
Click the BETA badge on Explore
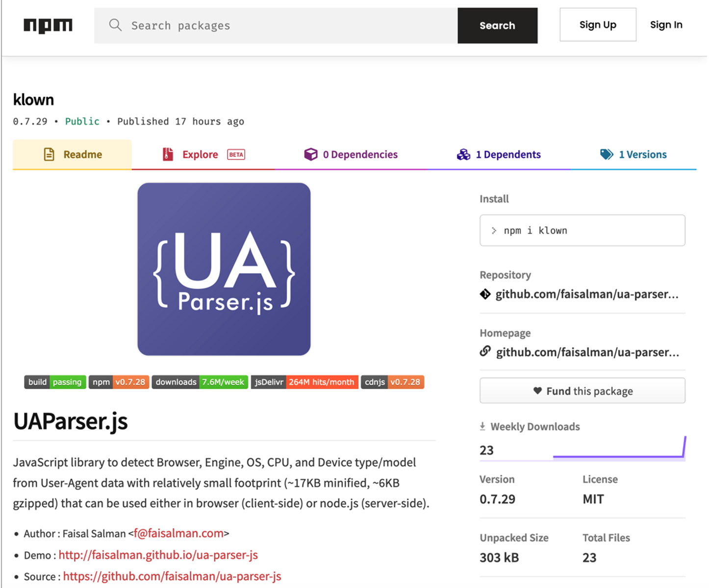coord(236,154)
